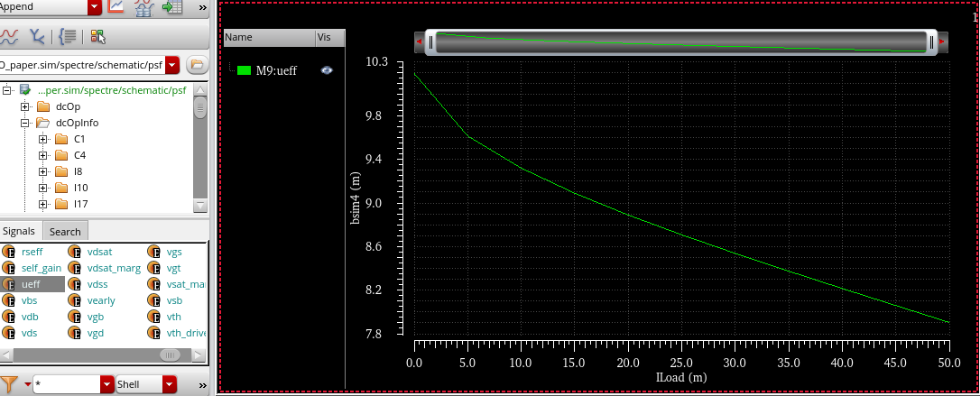Click the send-to-table icon

(x=171, y=7)
